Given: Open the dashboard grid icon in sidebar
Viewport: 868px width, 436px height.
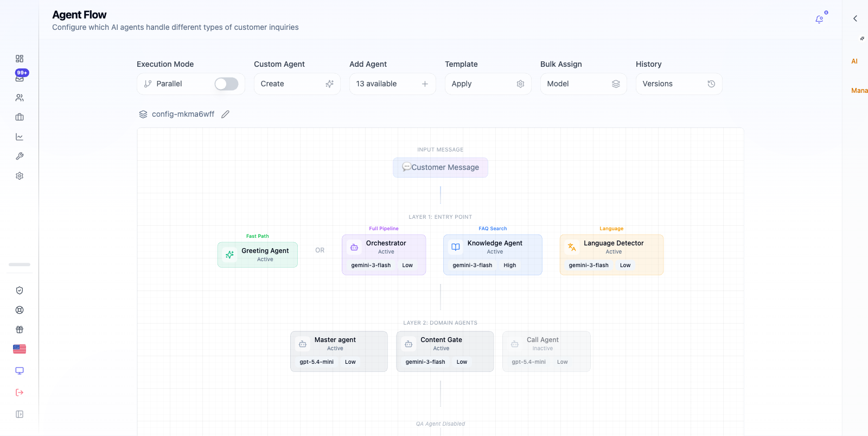Looking at the screenshot, I should 20,59.
